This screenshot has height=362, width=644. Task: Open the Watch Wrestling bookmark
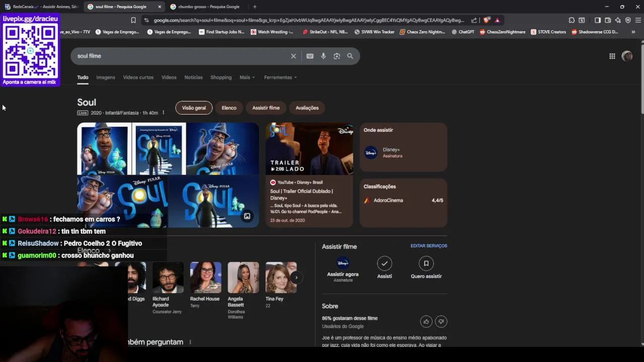click(x=271, y=32)
